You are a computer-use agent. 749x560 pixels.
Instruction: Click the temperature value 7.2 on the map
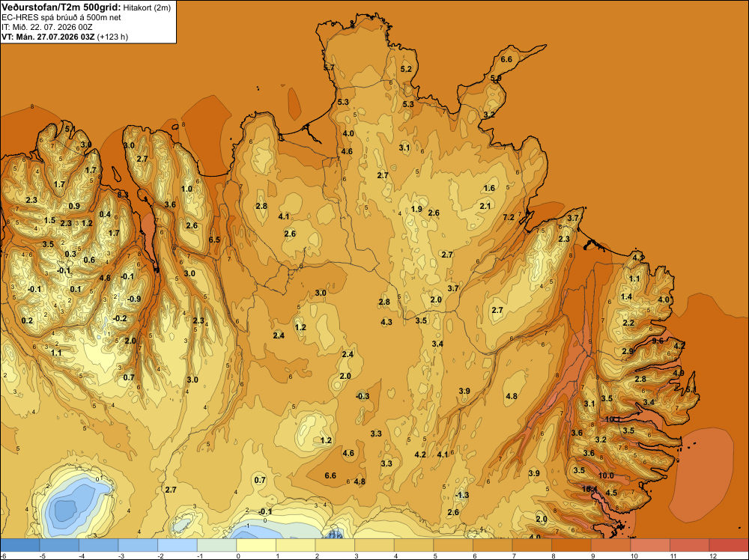coord(509,217)
